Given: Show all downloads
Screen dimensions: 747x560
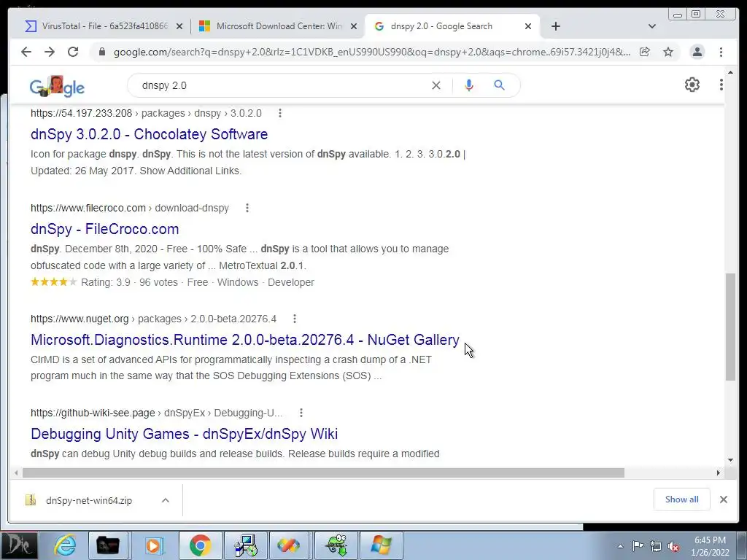Looking at the screenshot, I should [682, 499].
